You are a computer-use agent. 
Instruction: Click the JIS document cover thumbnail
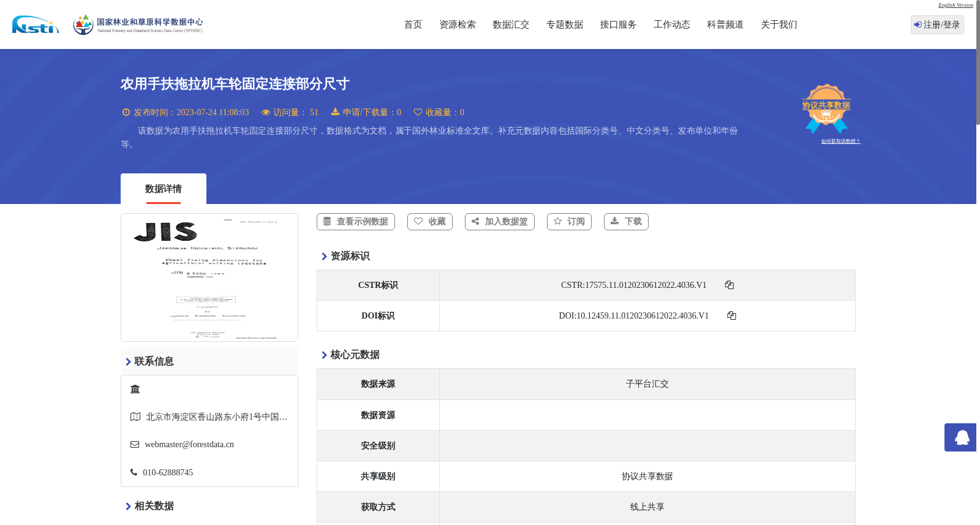pos(209,278)
